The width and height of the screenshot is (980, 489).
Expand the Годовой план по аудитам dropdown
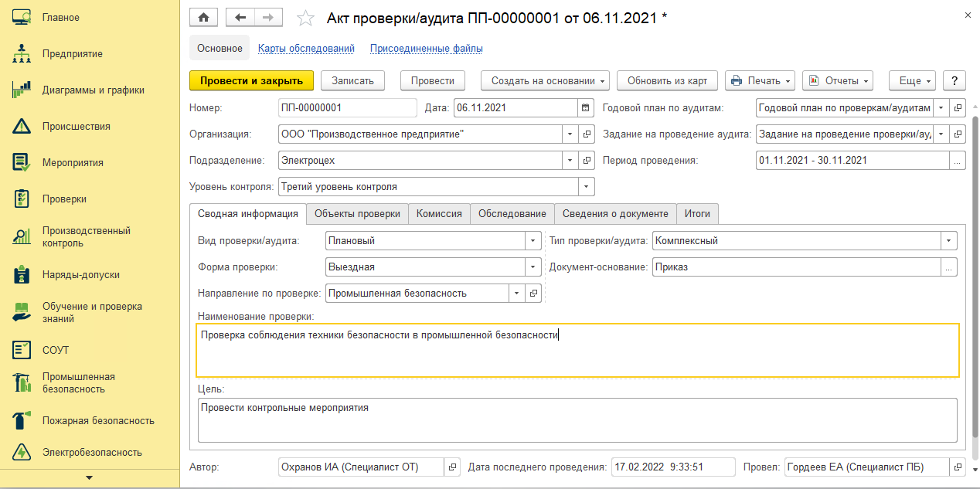[x=941, y=107]
